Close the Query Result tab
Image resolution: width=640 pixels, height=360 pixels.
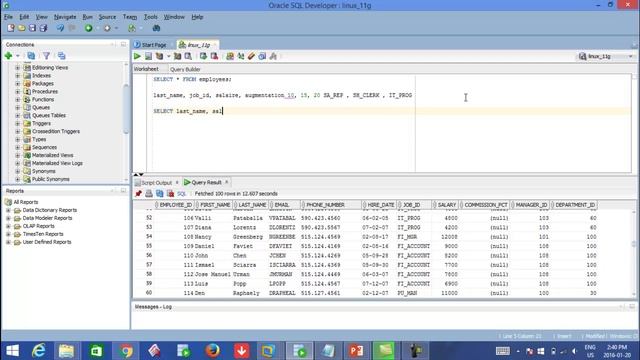[x=227, y=182]
